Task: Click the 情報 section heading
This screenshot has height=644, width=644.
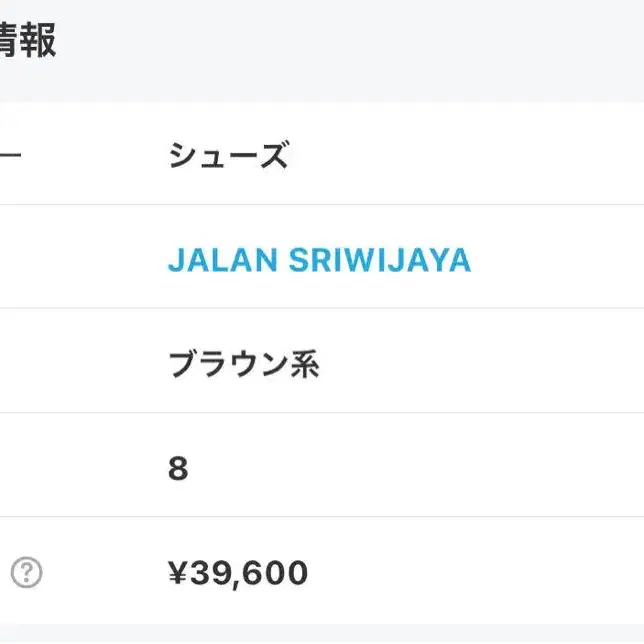Action: (28, 40)
